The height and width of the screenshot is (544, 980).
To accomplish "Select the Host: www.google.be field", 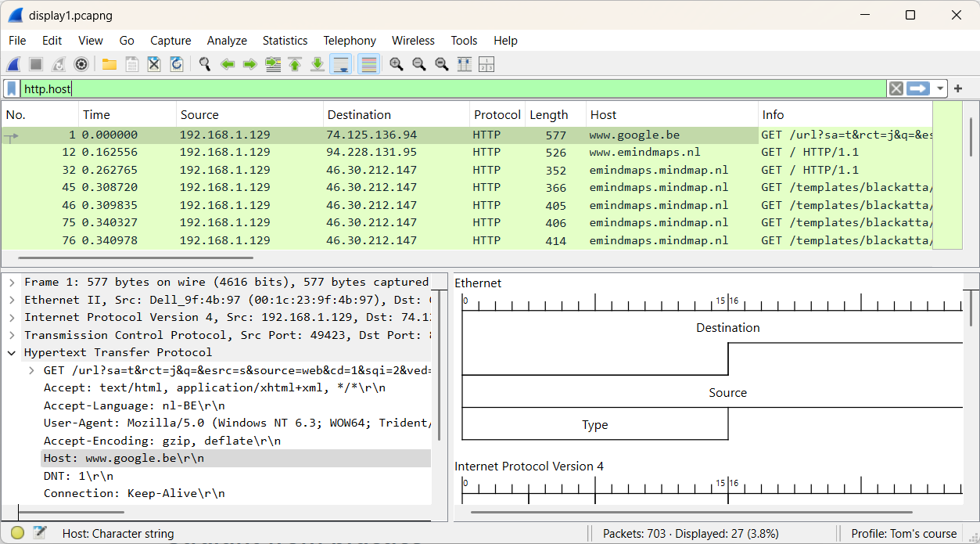I will coord(235,458).
